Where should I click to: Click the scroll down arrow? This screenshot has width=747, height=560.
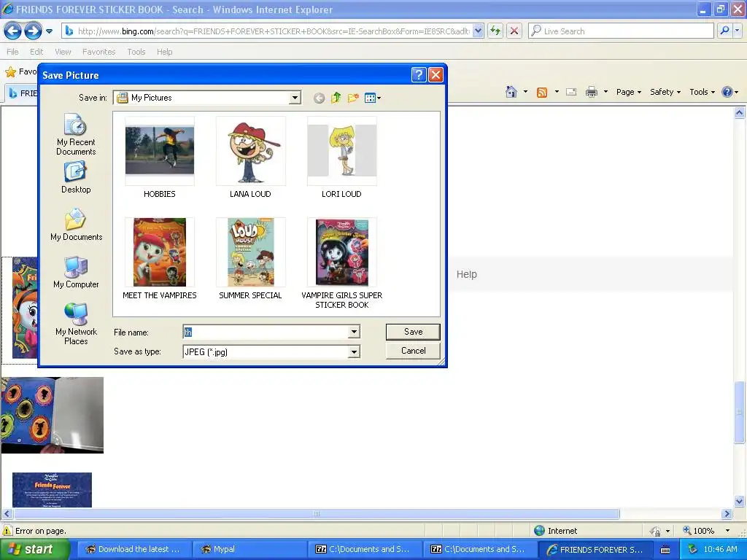[740, 500]
